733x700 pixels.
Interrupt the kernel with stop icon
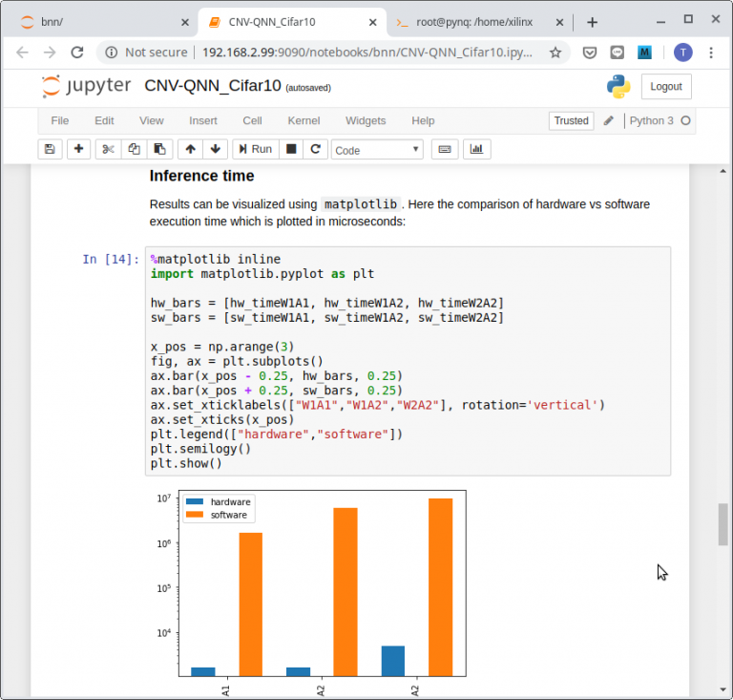pyautogui.click(x=291, y=149)
